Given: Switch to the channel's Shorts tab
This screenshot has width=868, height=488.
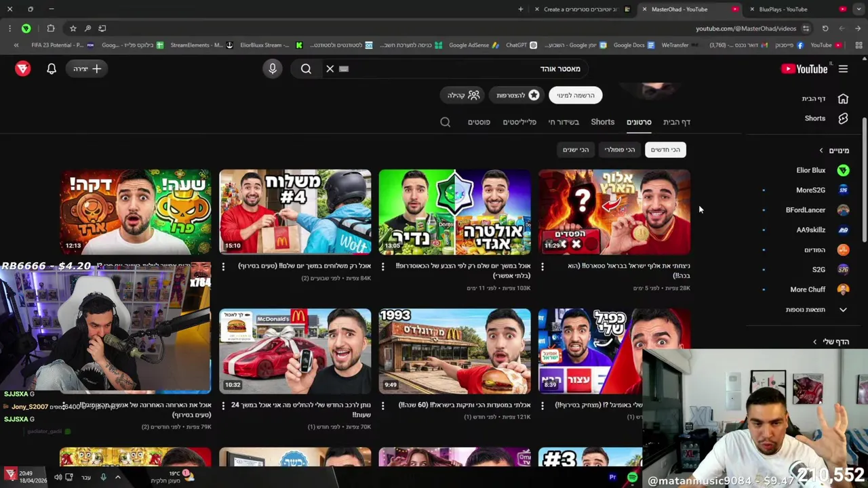Looking at the screenshot, I should (603, 122).
